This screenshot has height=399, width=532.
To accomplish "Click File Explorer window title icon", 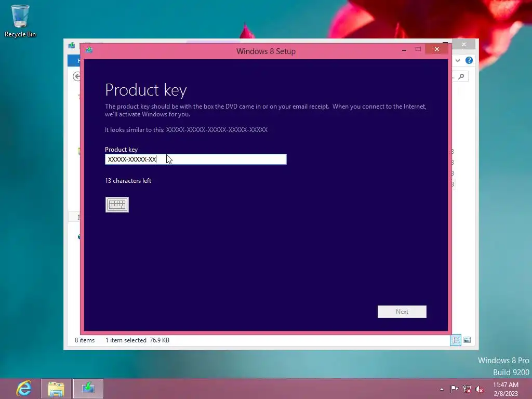I will click(x=72, y=45).
